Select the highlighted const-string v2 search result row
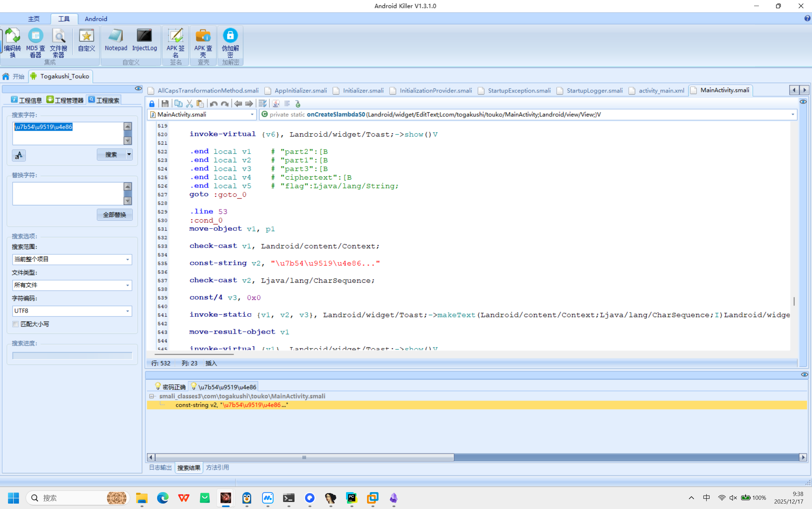 point(477,405)
